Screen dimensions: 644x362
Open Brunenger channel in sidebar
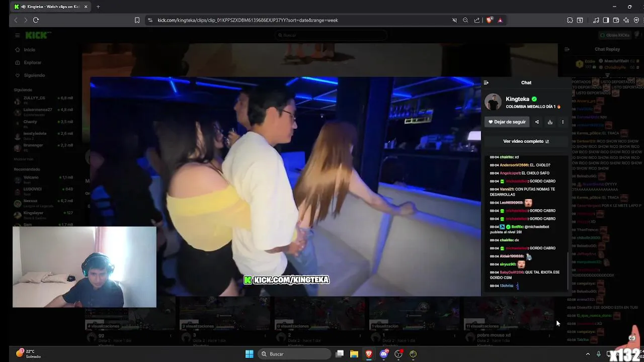44,147
